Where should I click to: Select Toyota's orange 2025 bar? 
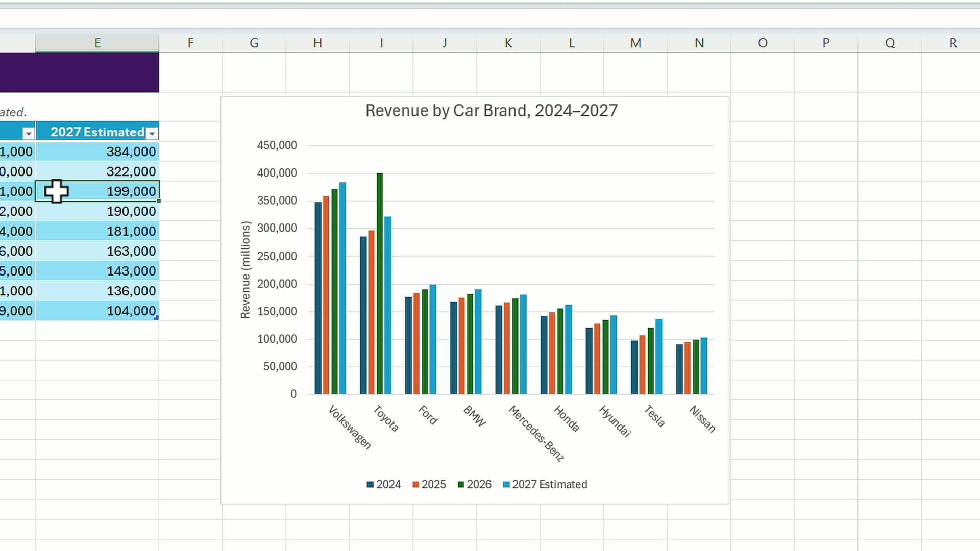click(x=372, y=312)
